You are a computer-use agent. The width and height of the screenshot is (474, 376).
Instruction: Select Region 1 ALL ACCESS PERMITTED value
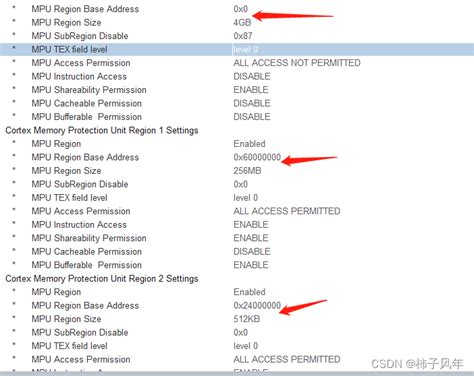click(287, 211)
